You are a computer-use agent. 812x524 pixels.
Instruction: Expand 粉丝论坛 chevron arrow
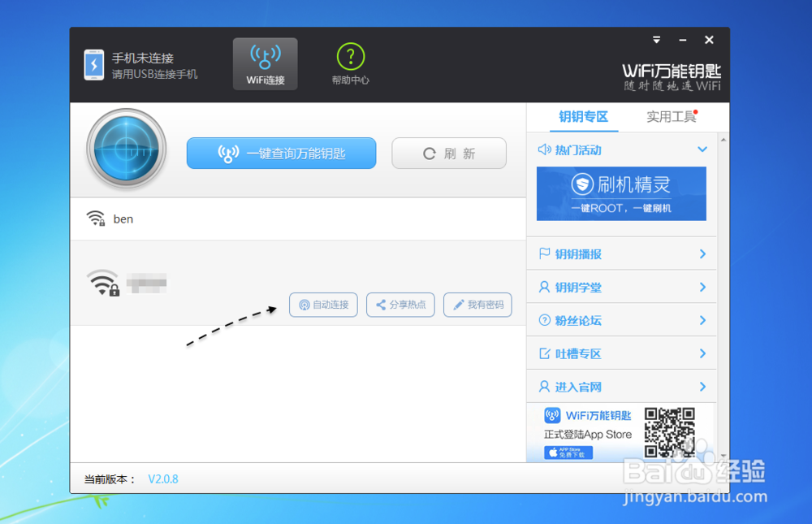click(702, 320)
